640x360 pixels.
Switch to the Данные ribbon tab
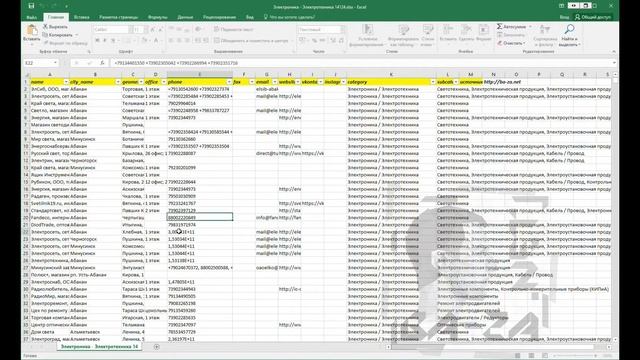point(185,17)
